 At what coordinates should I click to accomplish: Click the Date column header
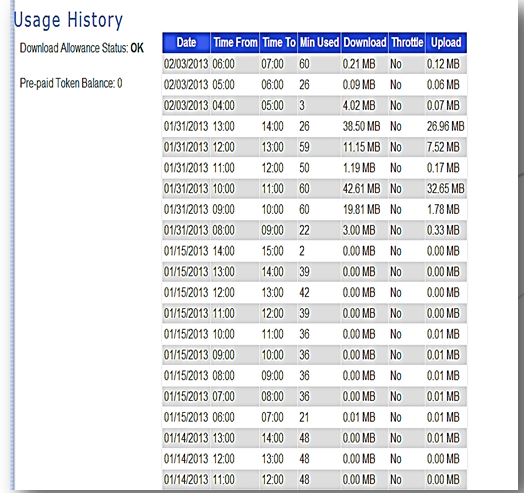point(186,42)
